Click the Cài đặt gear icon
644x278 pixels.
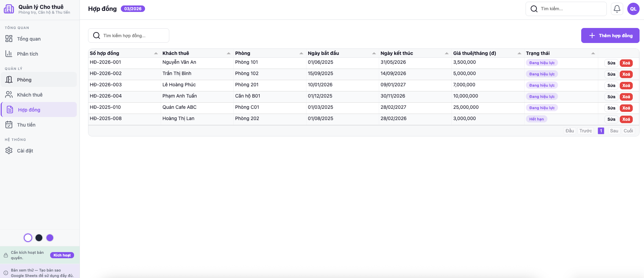point(9,151)
